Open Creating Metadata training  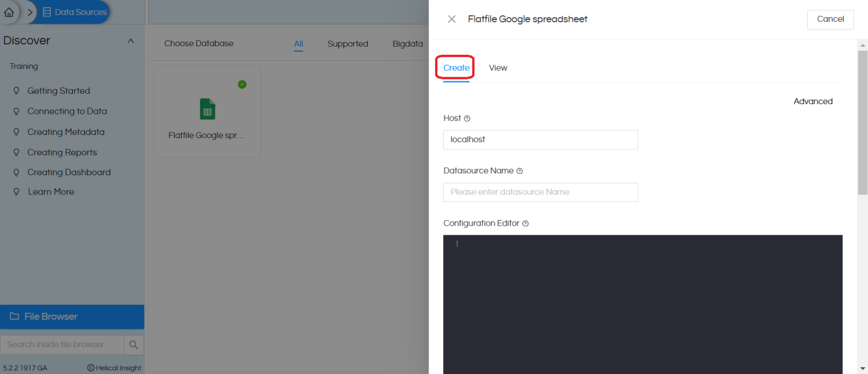click(66, 132)
